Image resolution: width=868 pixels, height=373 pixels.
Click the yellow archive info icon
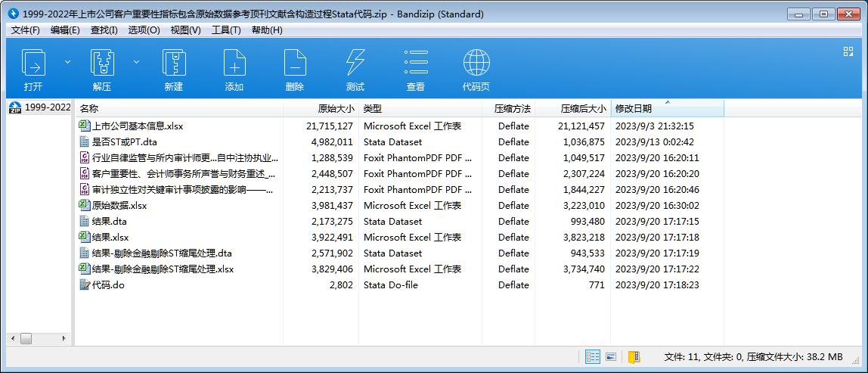coord(634,357)
